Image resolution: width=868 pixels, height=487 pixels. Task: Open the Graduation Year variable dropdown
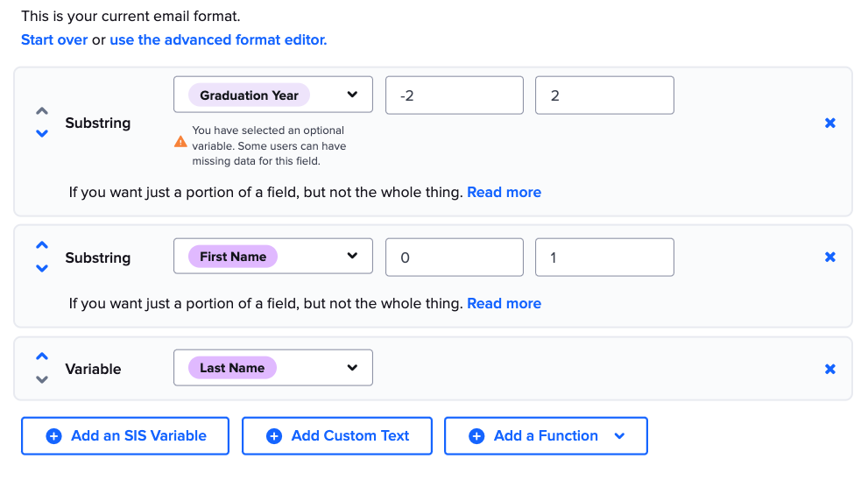[x=273, y=95]
